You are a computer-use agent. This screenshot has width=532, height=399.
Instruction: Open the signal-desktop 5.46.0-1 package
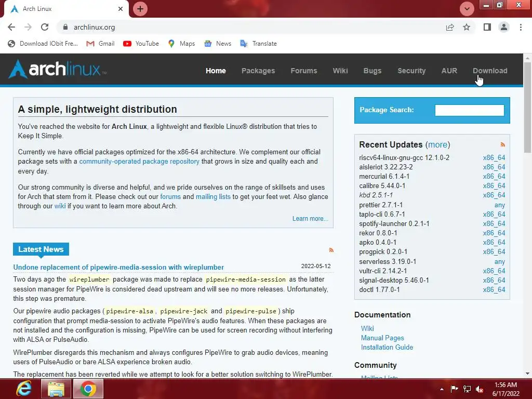tap(394, 280)
